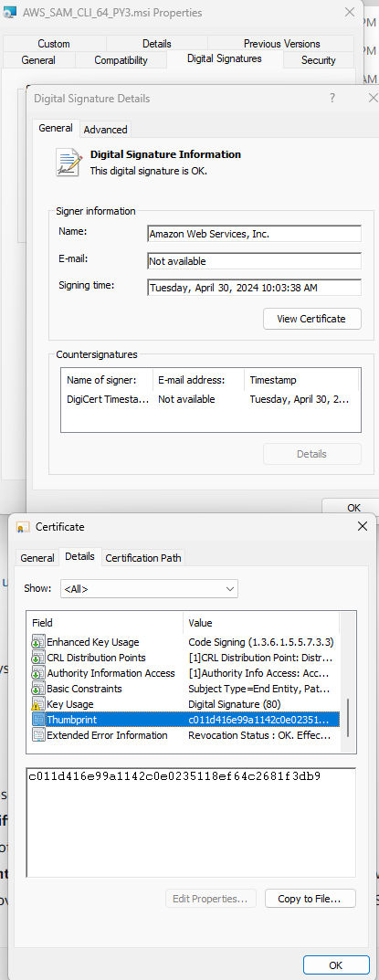Click the Digital Signature Information document icon
The width and height of the screenshot is (379, 980).
[68, 163]
